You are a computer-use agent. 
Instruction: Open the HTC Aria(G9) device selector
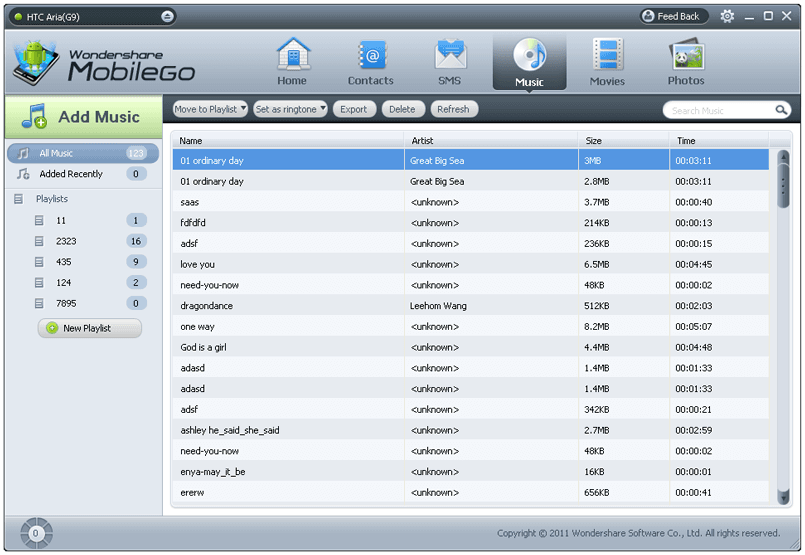pos(93,16)
